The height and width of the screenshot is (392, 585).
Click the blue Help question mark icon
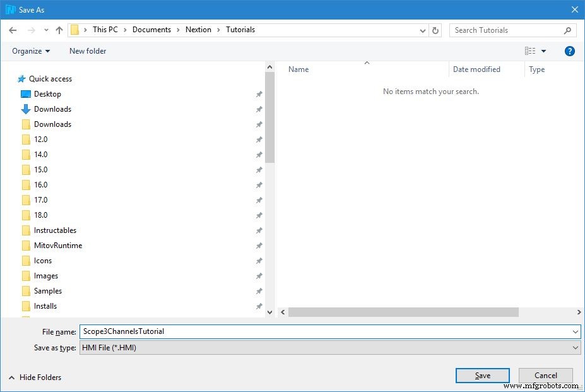569,51
